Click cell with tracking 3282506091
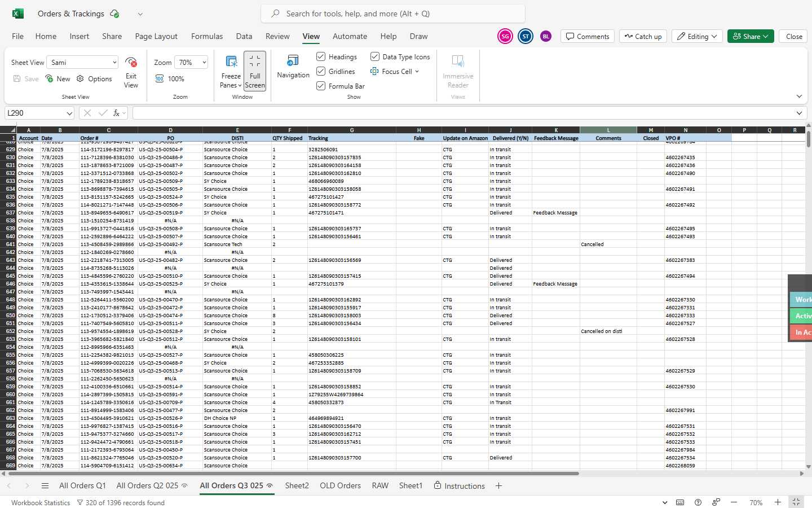The height and width of the screenshot is (508, 812). pyautogui.click(x=352, y=150)
